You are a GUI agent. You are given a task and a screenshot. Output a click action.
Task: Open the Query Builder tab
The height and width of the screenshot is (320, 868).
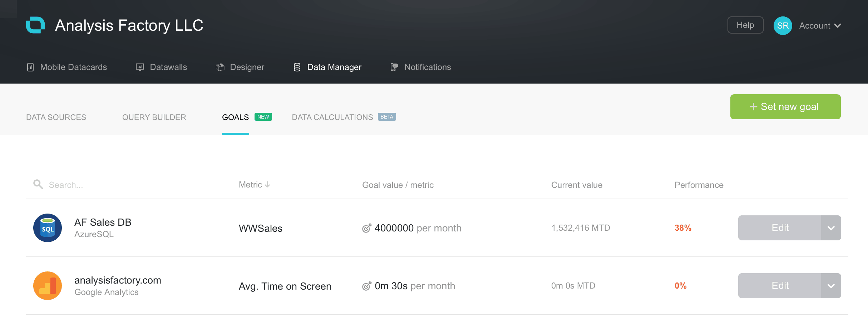(154, 117)
